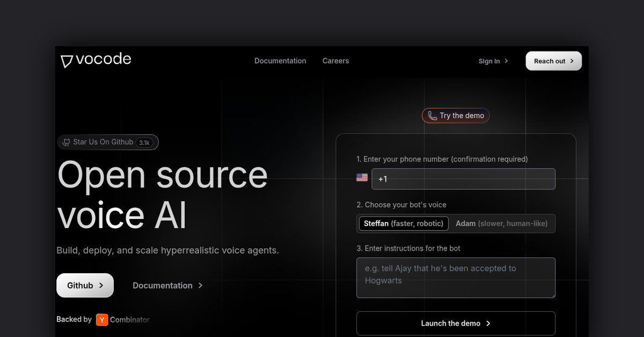Open Documentation in the top navigation
Viewport: 644px width, 337px height.
(280, 61)
